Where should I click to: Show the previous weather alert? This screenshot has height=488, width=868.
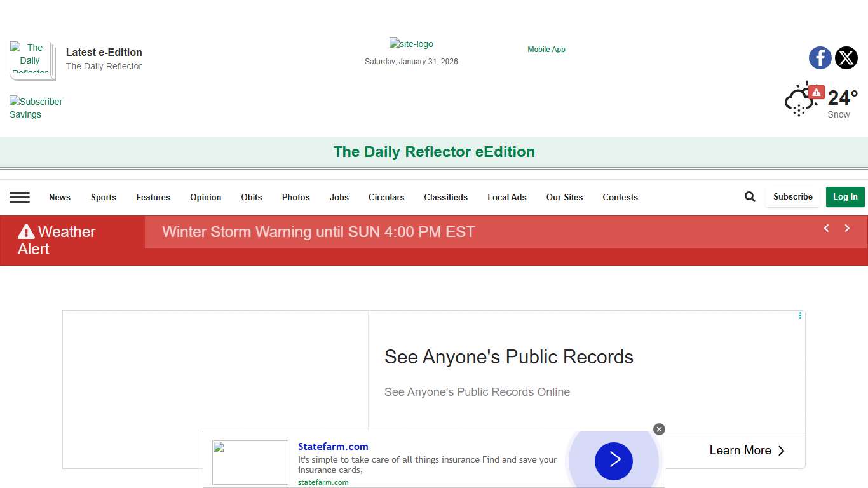tap(826, 228)
